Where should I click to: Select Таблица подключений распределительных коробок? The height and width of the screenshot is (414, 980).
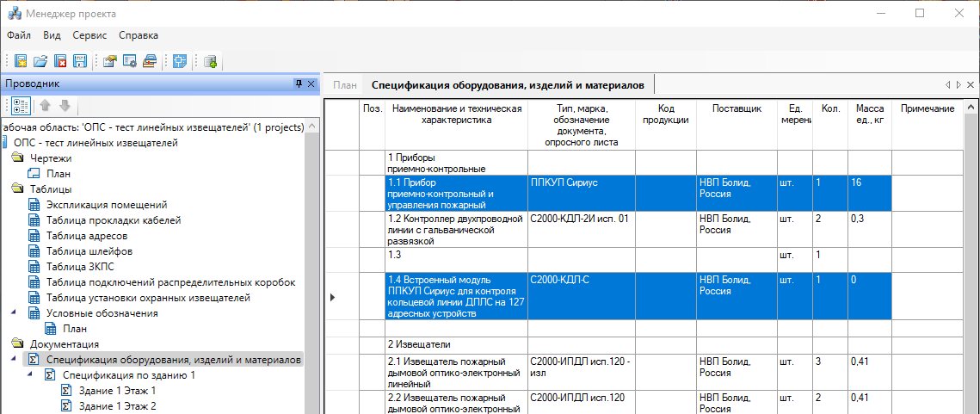(x=170, y=282)
